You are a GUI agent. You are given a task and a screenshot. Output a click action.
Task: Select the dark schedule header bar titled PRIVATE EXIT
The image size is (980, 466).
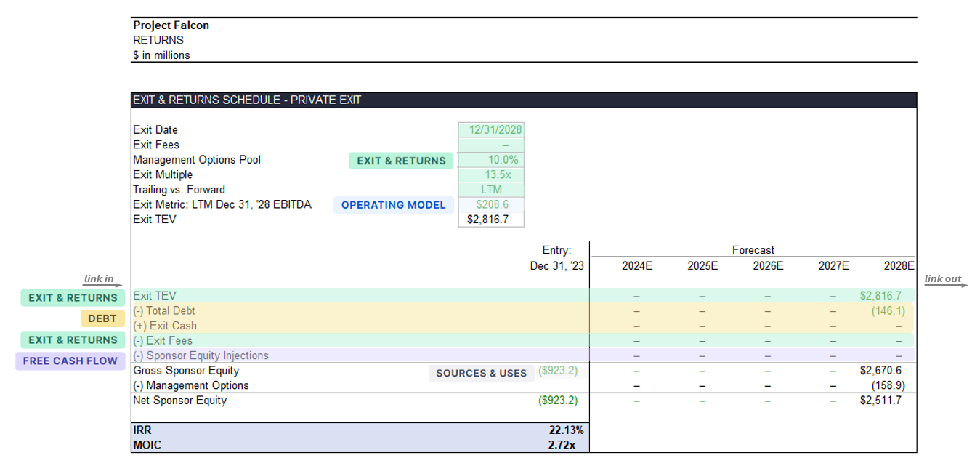pos(523,100)
